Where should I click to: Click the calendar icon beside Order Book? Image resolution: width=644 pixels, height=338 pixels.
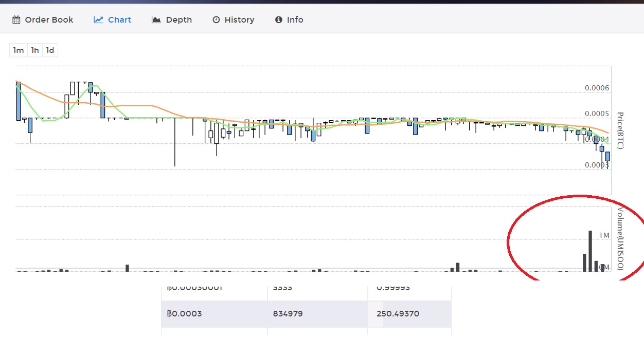pos(16,20)
